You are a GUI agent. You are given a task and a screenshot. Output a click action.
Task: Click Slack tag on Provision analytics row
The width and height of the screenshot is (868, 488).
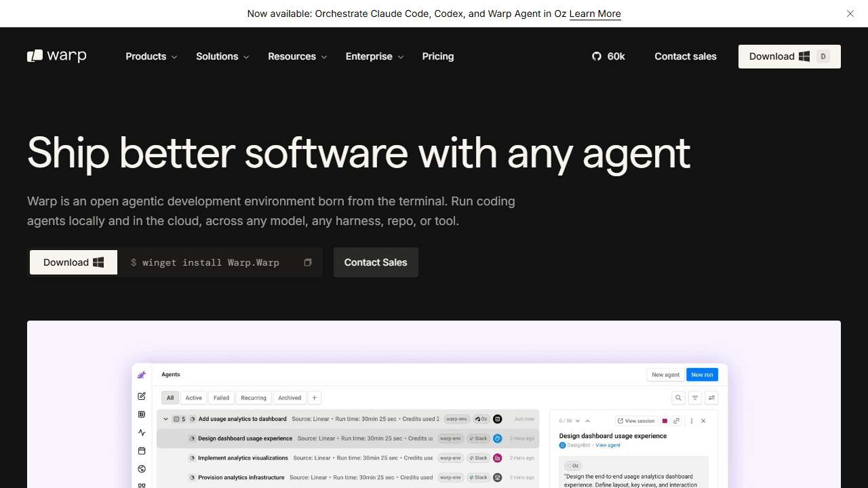pos(478,478)
